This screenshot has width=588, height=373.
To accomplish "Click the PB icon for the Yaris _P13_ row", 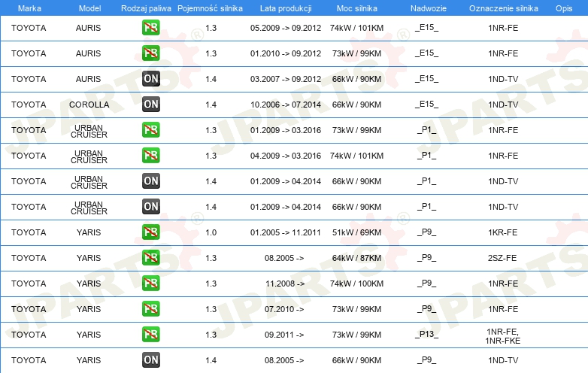I will click(151, 335).
